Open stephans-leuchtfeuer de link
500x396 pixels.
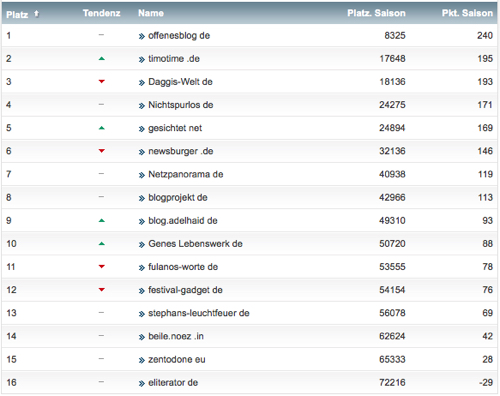pos(199,313)
